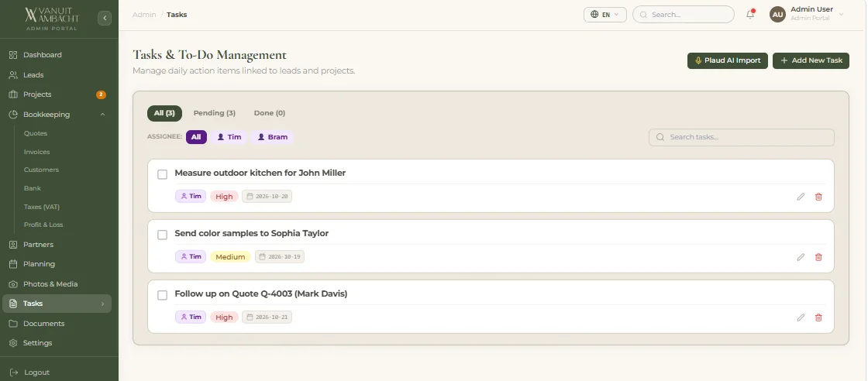Go to Admin breadcrumb link
This screenshot has width=868, height=381.
[144, 15]
